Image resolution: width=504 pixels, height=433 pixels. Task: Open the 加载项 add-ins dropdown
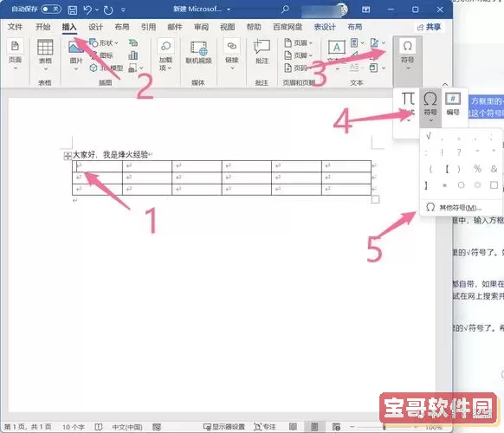click(165, 55)
